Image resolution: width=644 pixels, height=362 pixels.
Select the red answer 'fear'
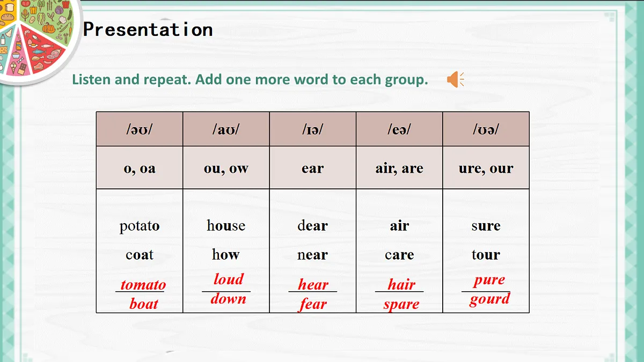[x=313, y=304]
